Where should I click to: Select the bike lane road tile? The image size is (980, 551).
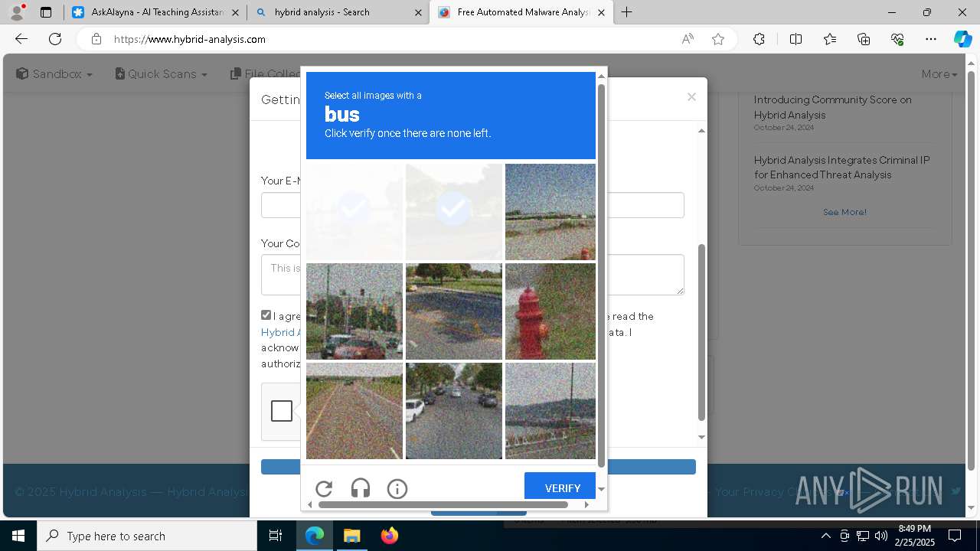pos(354,411)
